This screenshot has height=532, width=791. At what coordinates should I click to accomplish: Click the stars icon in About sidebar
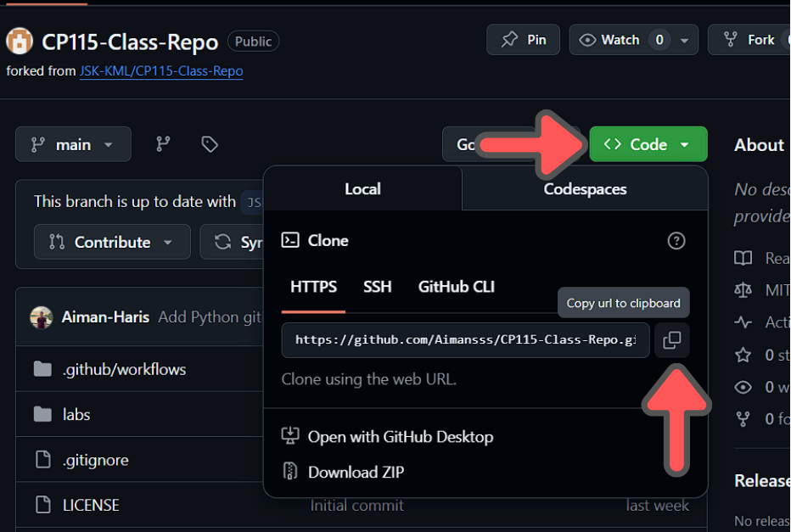point(743,355)
